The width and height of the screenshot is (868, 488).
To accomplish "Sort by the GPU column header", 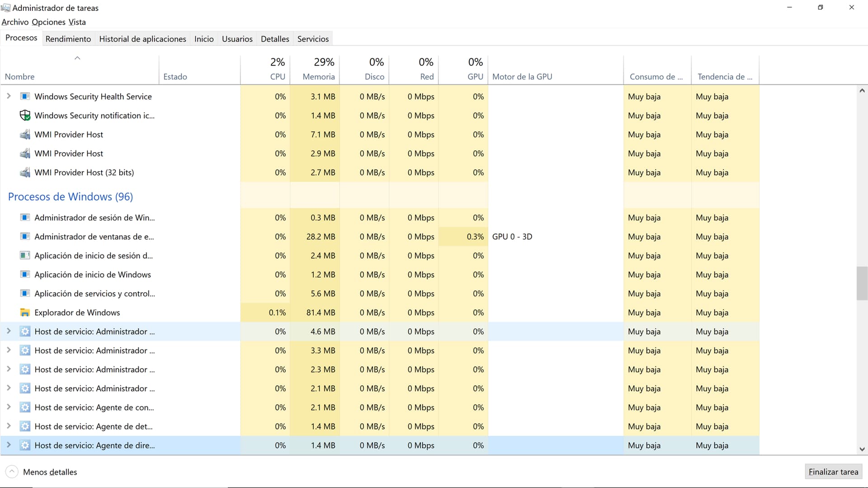I will pyautogui.click(x=463, y=70).
